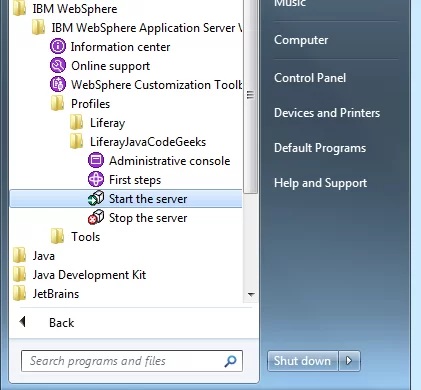Click the Back arrow icon

pos(22,322)
